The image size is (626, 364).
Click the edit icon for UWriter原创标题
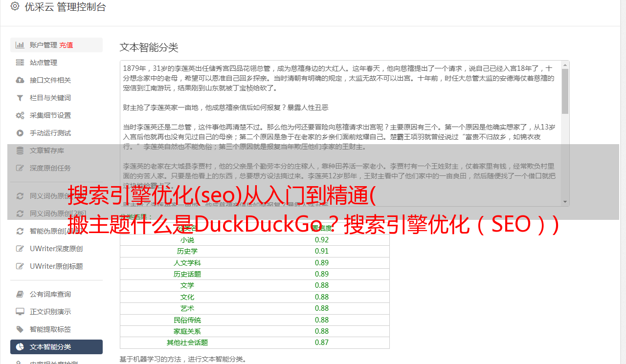[x=20, y=266]
